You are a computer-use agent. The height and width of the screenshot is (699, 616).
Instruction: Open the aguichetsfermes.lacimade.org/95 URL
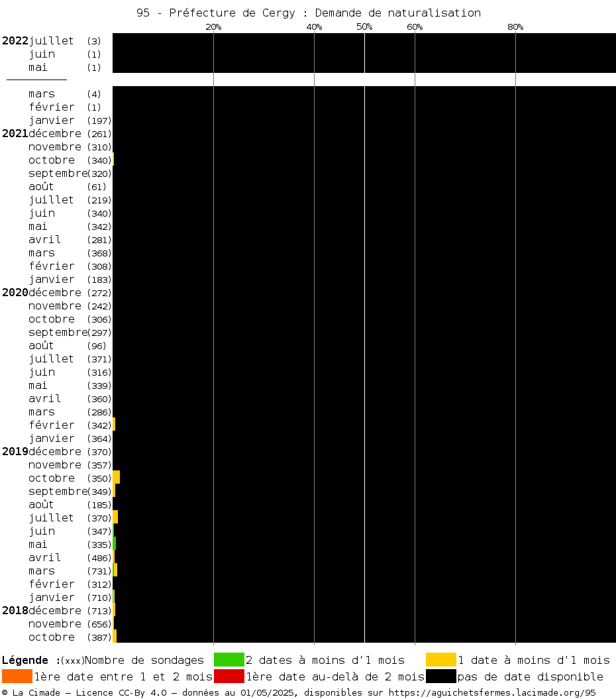(492, 693)
